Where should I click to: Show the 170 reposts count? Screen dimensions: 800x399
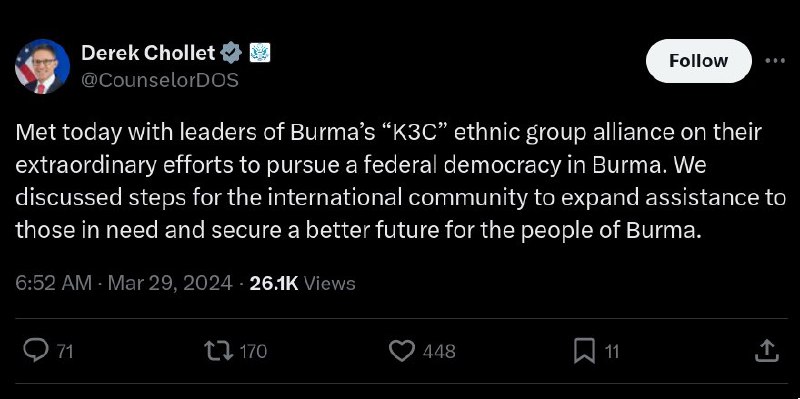tap(253, 352)
